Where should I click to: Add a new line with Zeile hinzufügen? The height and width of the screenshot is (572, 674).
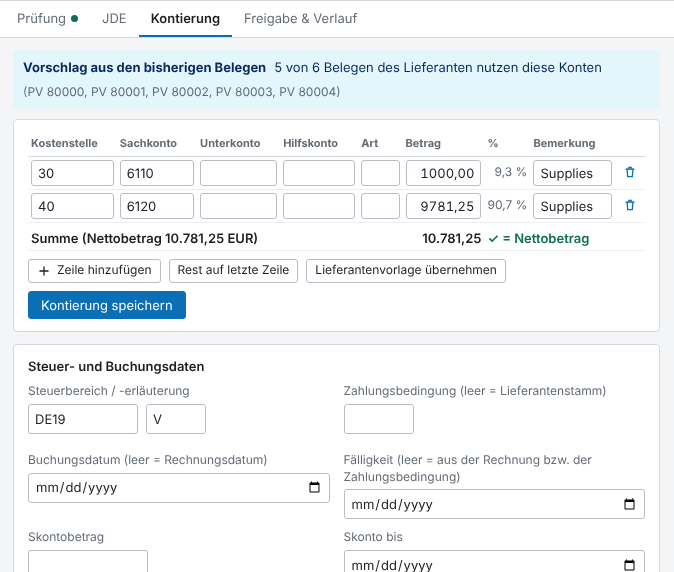click(95, 271)
